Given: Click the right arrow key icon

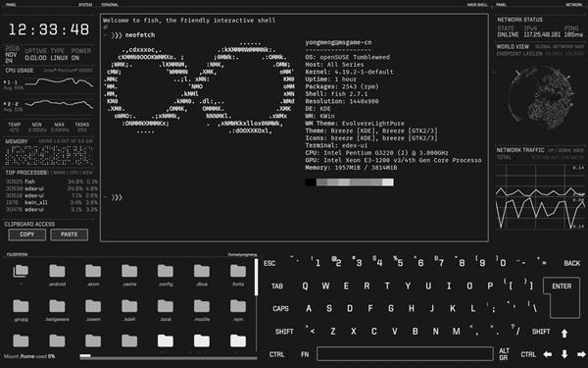Looking at the screenshot, I should [x=581, y=354].
